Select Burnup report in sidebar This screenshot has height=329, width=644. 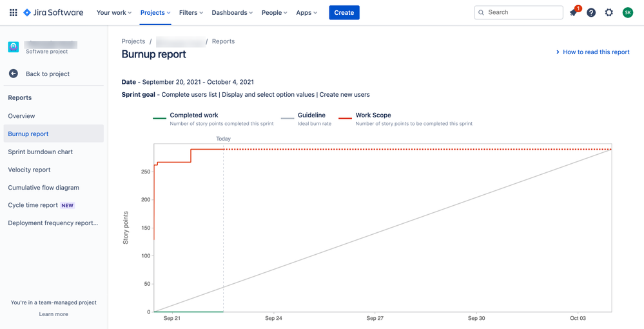54,134
